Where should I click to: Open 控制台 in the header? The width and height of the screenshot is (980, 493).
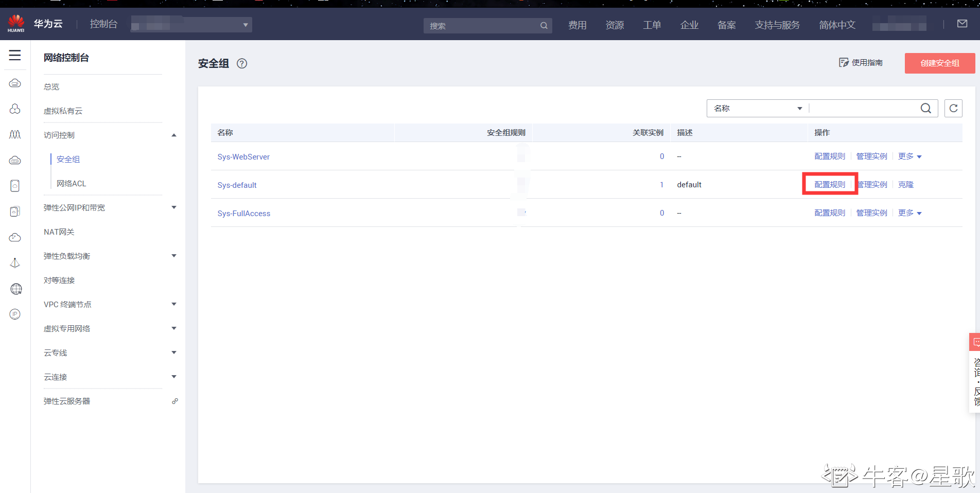click(x=103, y=24)
